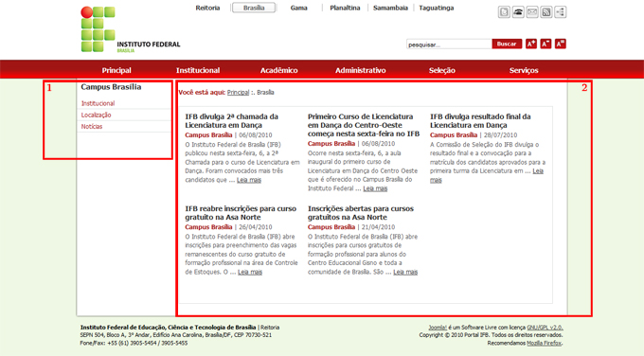Open the Mozilla Firefox footer link
The height and width of the screenshot is (356, 644).
[545, 343]
